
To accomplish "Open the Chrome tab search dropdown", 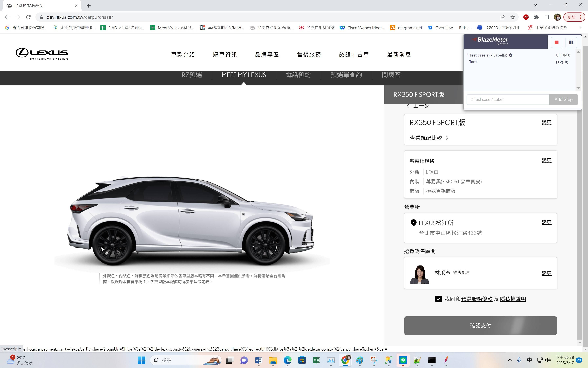I will [x=535, y=5].
